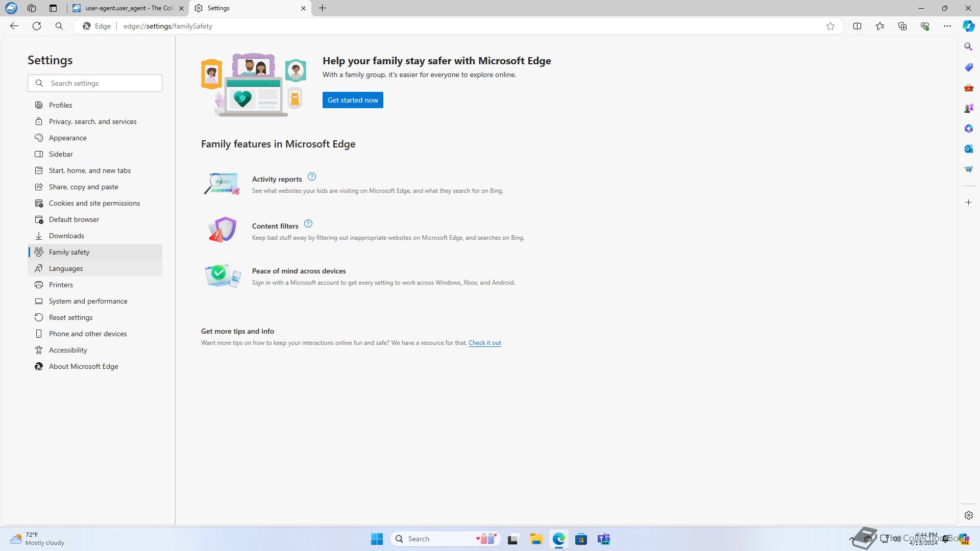
Task: Open About Microsoft Edge
Action: click(x=95, y=366)
